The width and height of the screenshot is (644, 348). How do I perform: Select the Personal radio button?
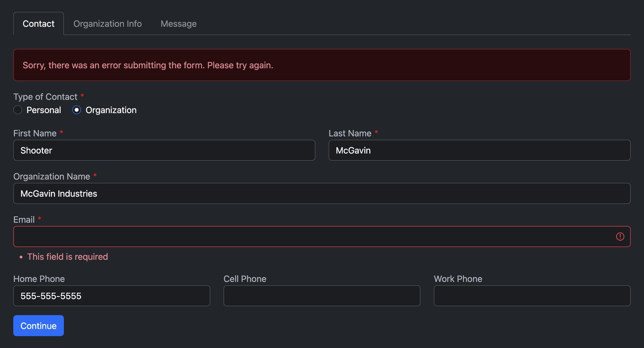click(18, 110)
